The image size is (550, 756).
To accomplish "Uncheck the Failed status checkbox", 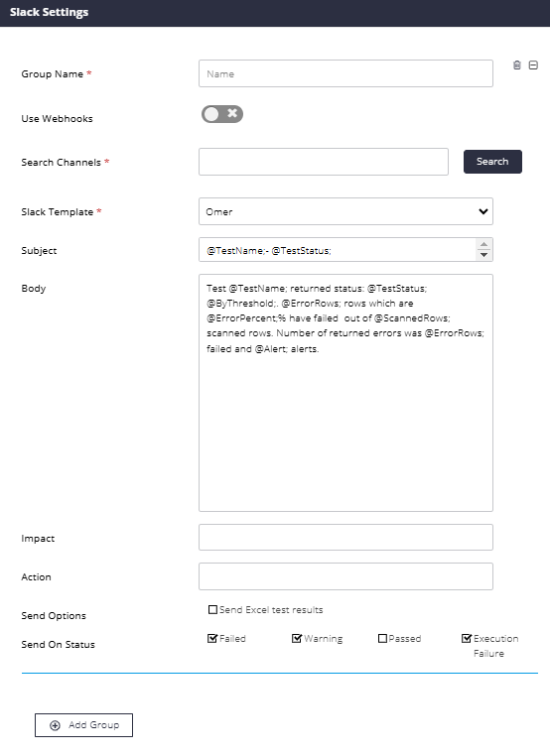I will point(212,638).
